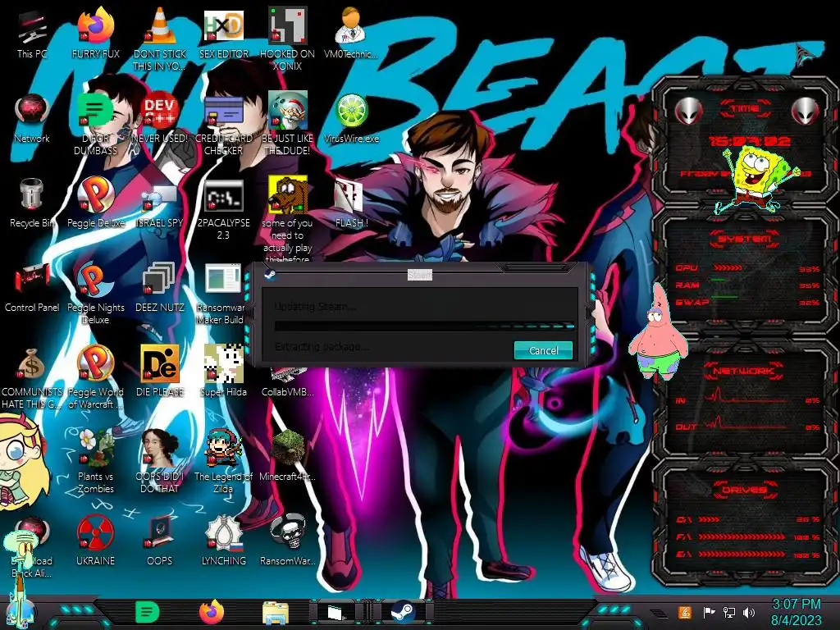840x630 pixels.
Task: Switch to the Steam taskbar button
Action: click(x=403, y=612)
